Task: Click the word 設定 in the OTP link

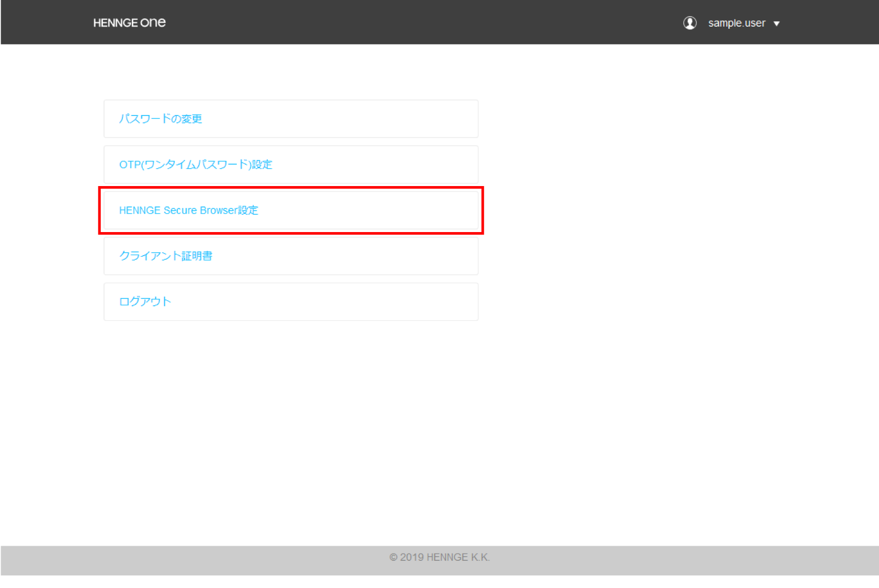Action: [x=262, y=165]
